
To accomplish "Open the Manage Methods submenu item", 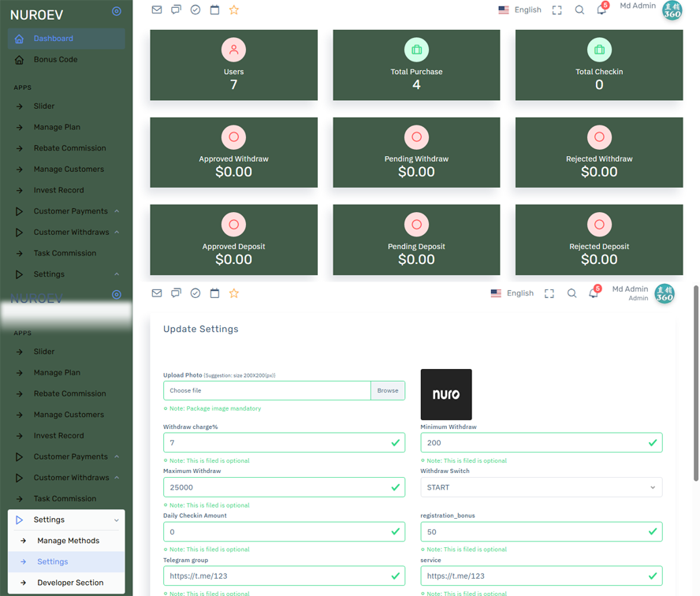I will pyautogui.click(x=68, y=541).
